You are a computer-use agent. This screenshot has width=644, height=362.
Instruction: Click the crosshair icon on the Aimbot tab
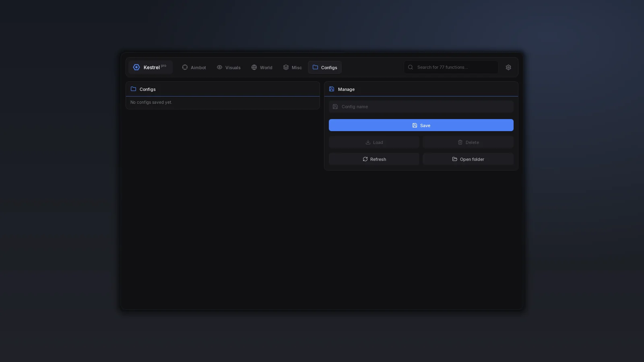point(185,67)
